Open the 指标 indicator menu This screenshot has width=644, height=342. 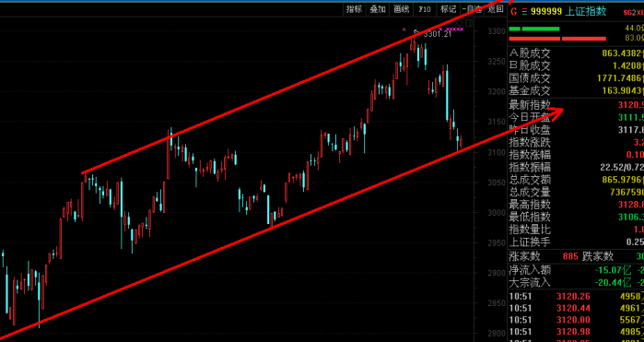[x=354, y=9]
